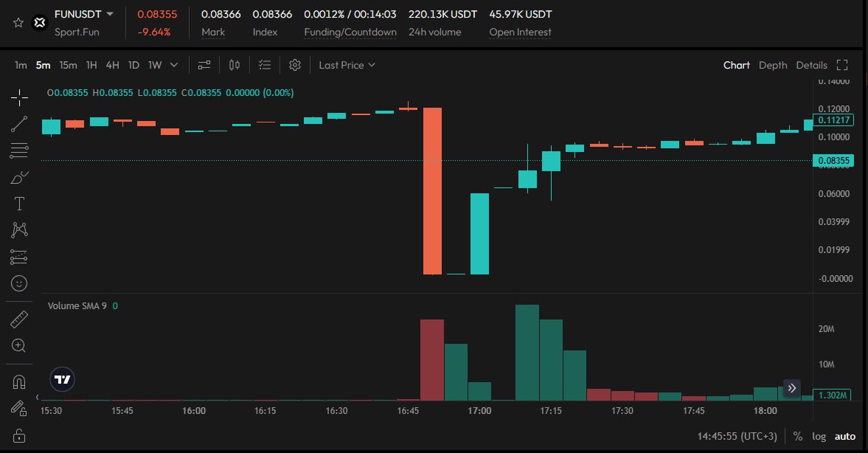Select the crosshair cursor tool

(19, 97)
